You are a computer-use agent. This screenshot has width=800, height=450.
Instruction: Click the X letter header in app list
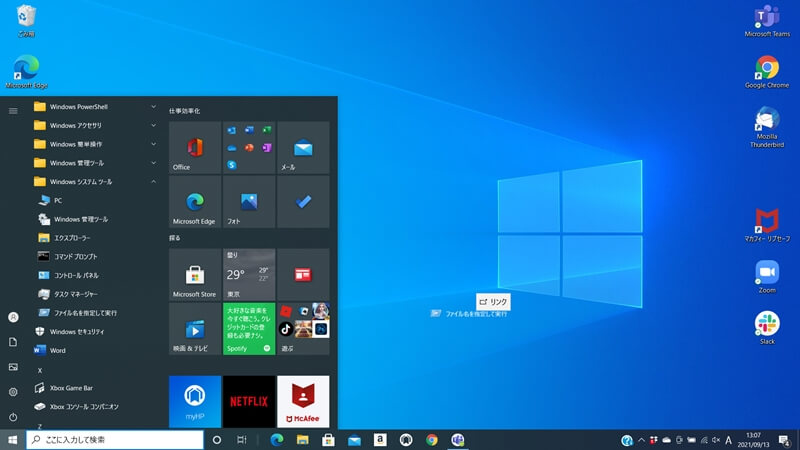tap(40, 370)
